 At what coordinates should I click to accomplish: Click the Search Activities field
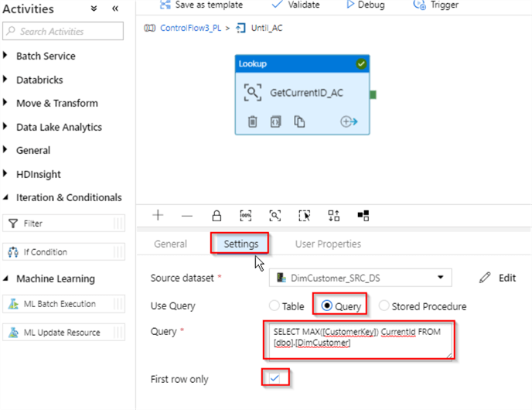pos(63,31)
